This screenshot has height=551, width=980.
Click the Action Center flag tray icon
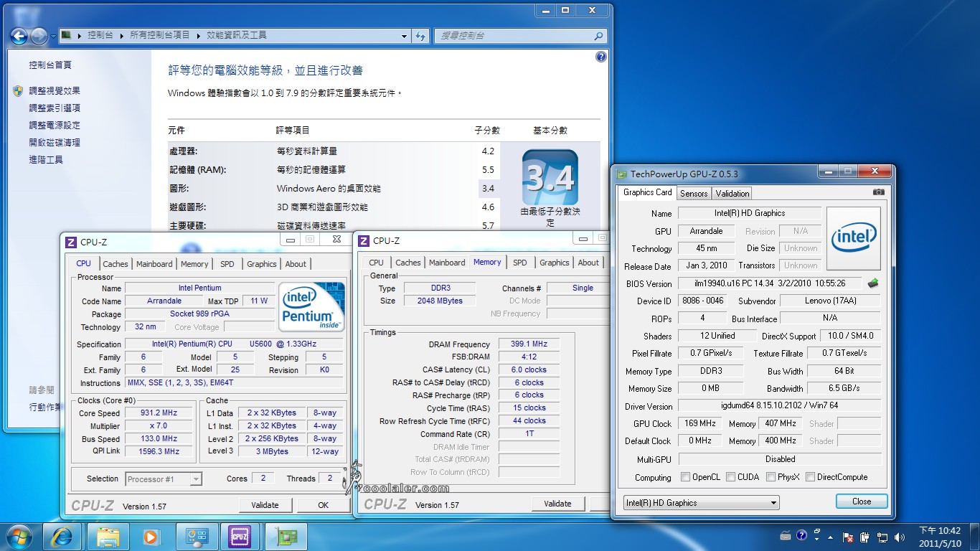848,537
